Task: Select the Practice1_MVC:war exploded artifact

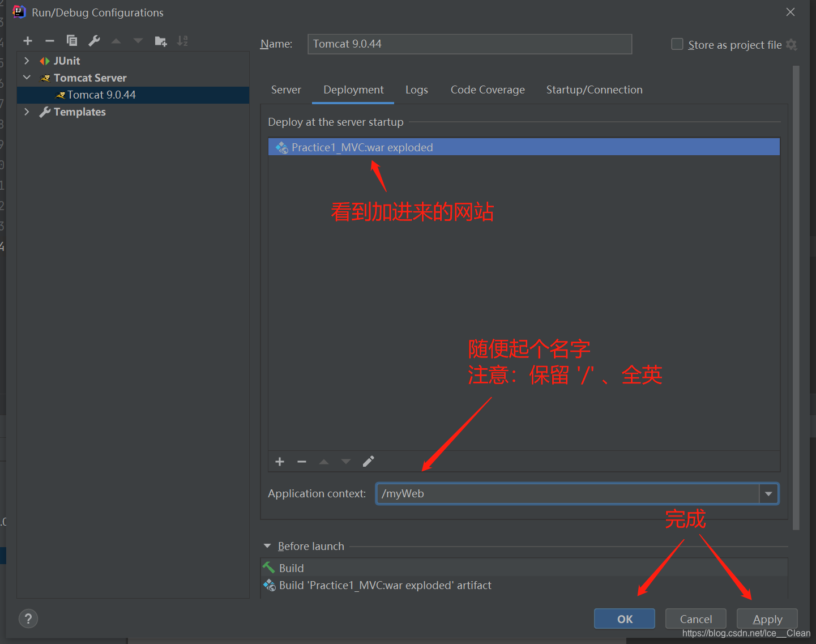Action: (x=362, y=147)
